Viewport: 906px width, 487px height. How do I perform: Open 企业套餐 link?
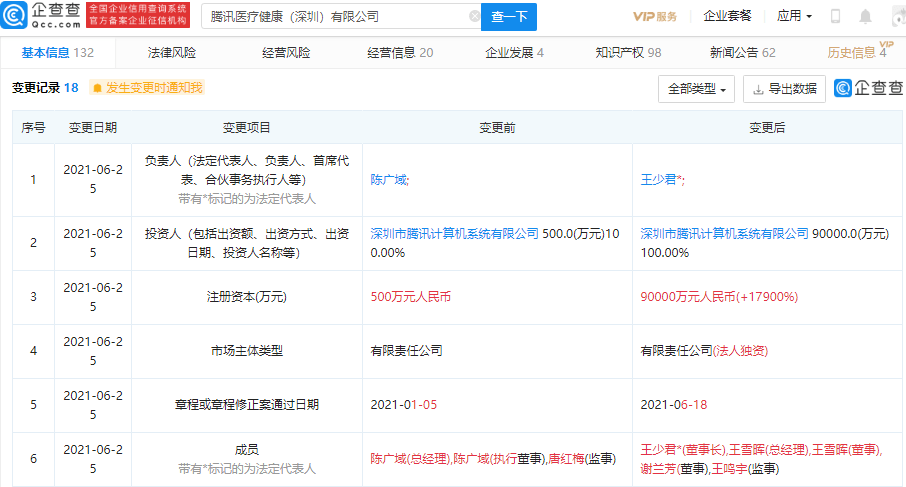pyautogui.click(x=727, y=16)
